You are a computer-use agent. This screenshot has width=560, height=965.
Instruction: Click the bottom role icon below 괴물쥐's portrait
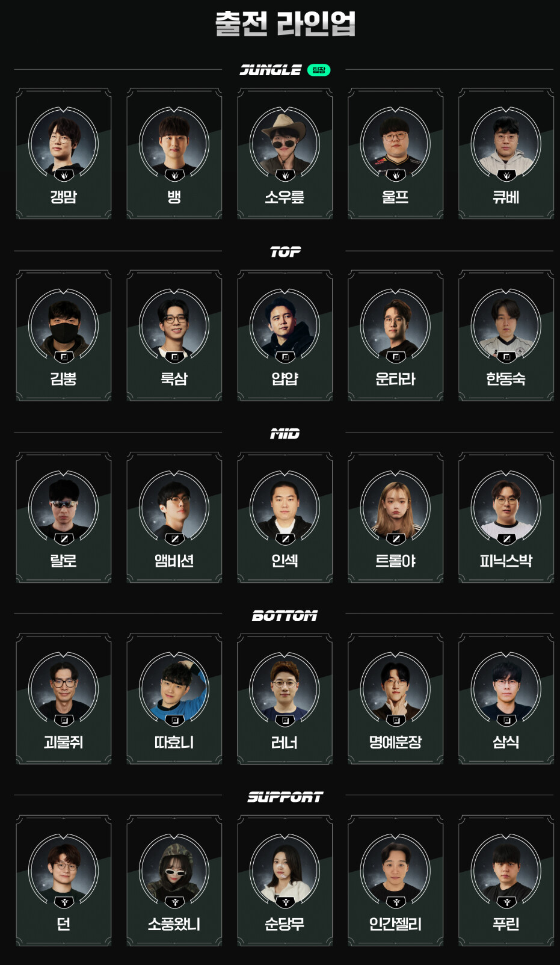click(x=64, y=720)
